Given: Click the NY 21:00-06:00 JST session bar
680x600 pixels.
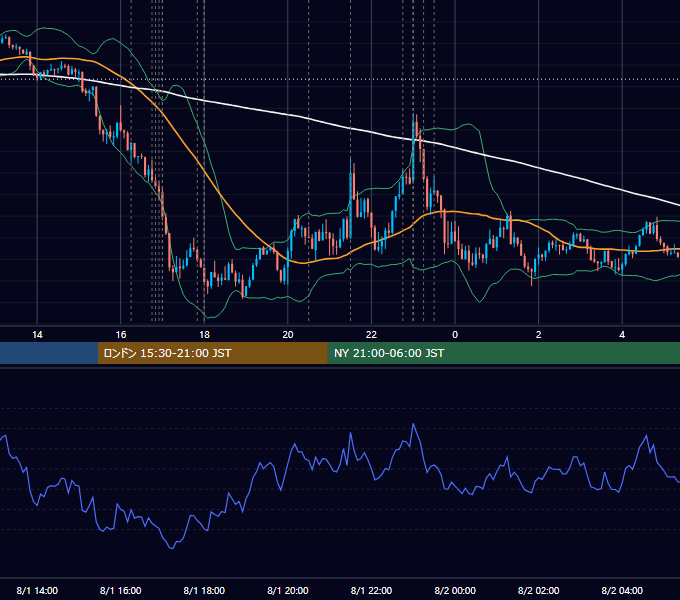Looking at the screenshot, I should [503, 353].
